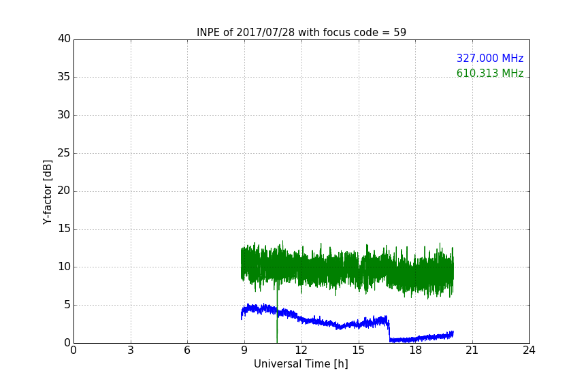Click the x-axis tick label '9'
The height and width of the screenshot is (392, 588).
tap(244, 350)
